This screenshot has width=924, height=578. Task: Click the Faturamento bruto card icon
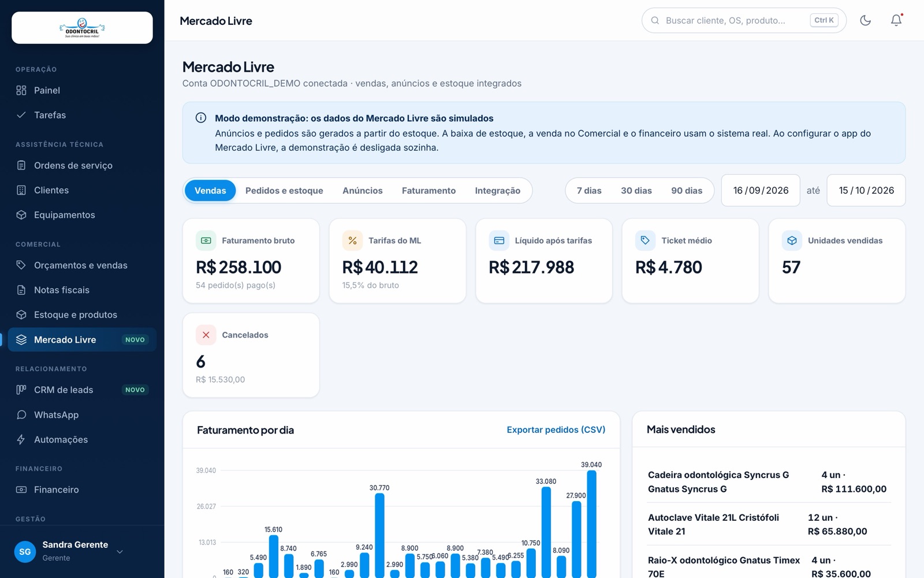pos(206,240)
